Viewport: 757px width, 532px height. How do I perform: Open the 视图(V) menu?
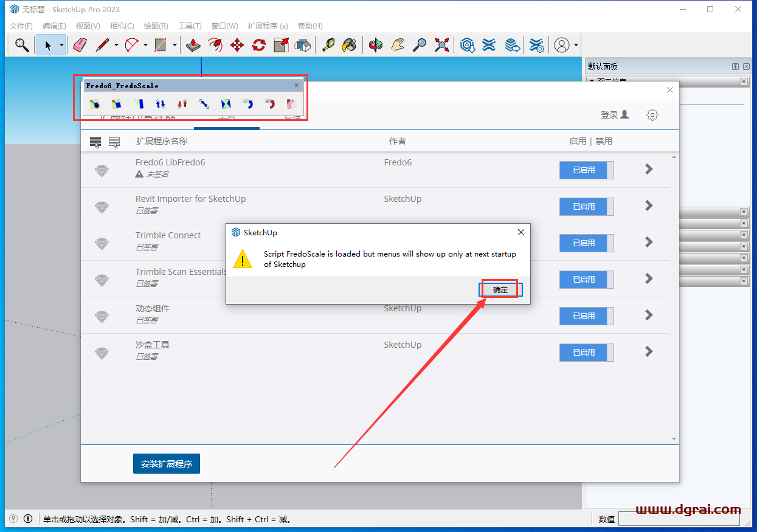[x=88, y=26]
